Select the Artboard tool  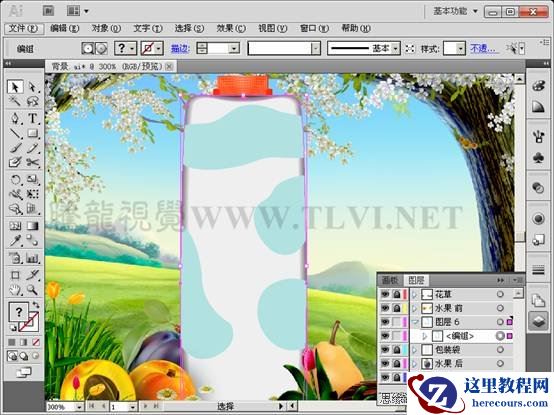coord(15,275)
